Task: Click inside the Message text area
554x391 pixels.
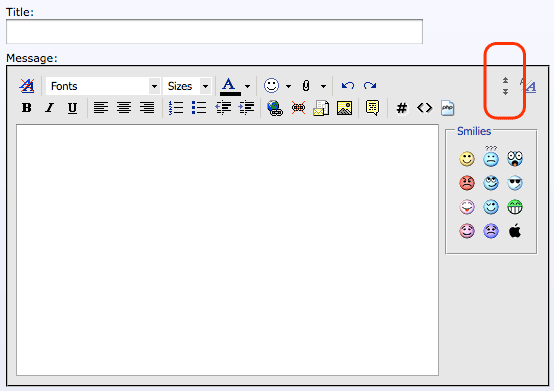Action: tap(228, 250)
